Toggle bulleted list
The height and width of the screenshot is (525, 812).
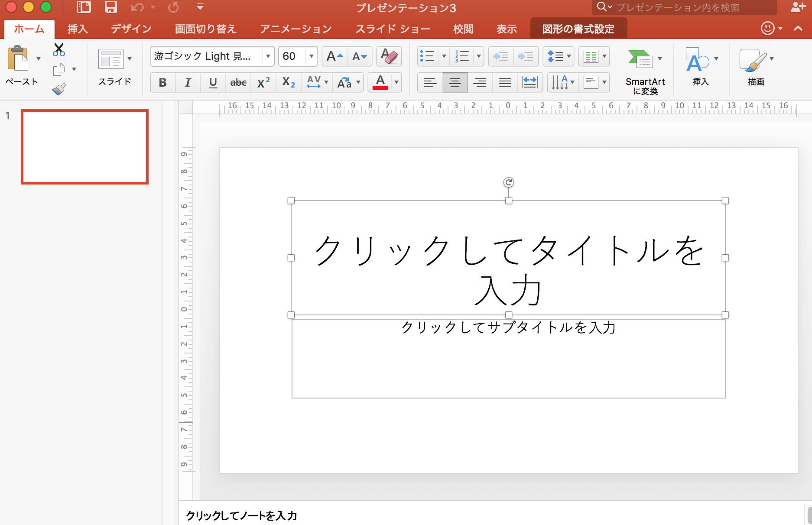427,56
